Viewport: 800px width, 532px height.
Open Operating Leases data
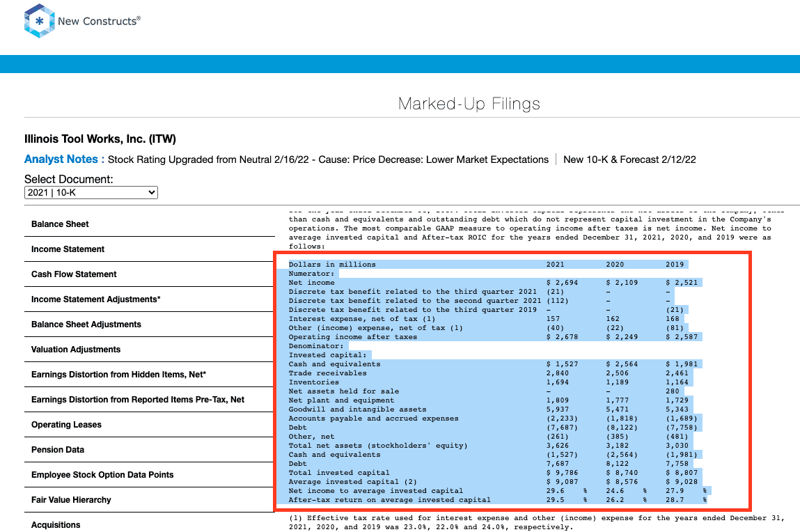click(x=66, y=424)
